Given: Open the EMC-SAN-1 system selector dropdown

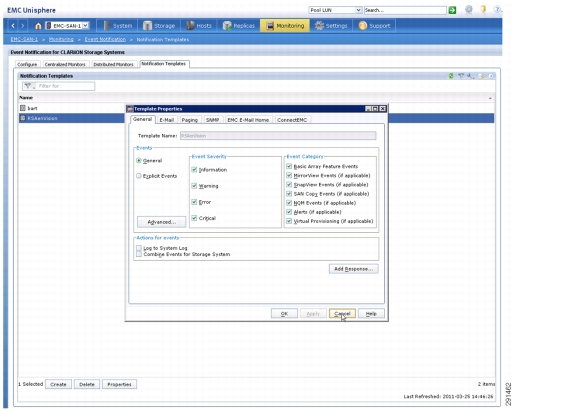Looking at the screenshot, I should click(x=85, y=26).
